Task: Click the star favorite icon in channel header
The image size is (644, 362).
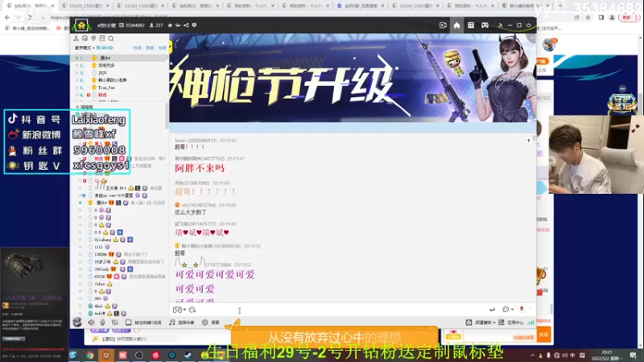Action: coord(170,26)
